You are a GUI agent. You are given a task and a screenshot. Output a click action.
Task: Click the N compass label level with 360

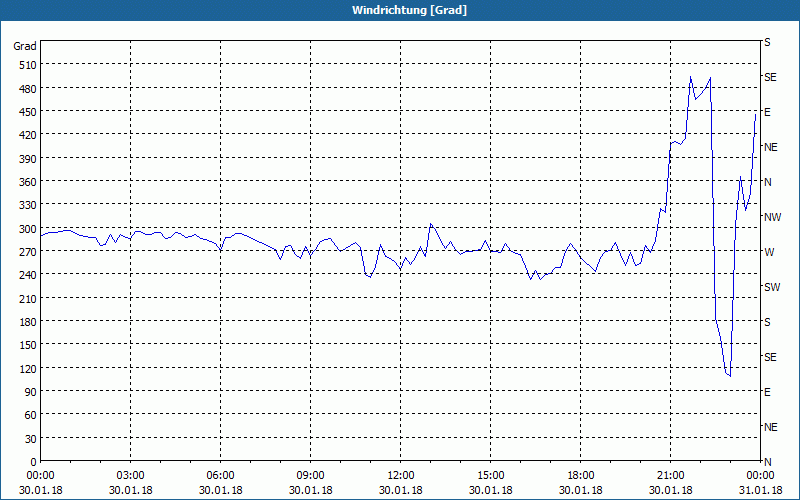coord(767,182)
